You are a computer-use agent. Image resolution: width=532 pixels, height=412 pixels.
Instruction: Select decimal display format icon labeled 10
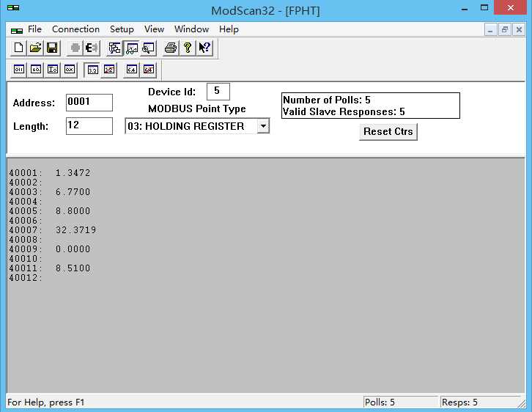click(35, 70)
